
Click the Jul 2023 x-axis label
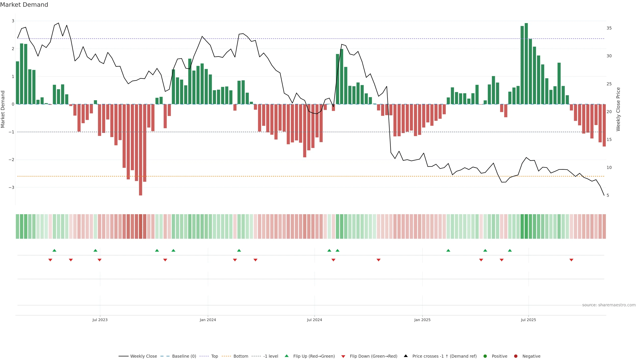point(100,320)
